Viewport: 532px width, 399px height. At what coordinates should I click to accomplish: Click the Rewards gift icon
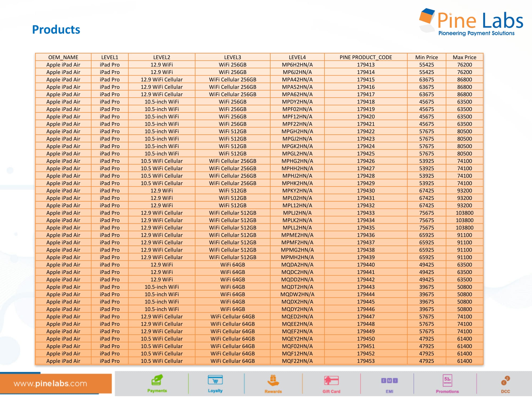click(273, 381)
